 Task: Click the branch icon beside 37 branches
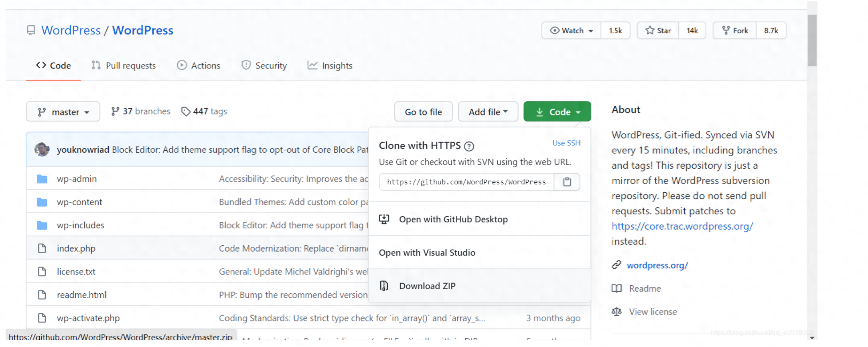(x=115, y=111)
